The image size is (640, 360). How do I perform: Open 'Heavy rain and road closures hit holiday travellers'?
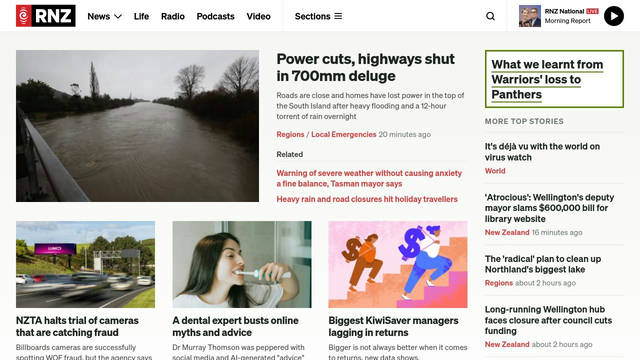tap(367, 199)
